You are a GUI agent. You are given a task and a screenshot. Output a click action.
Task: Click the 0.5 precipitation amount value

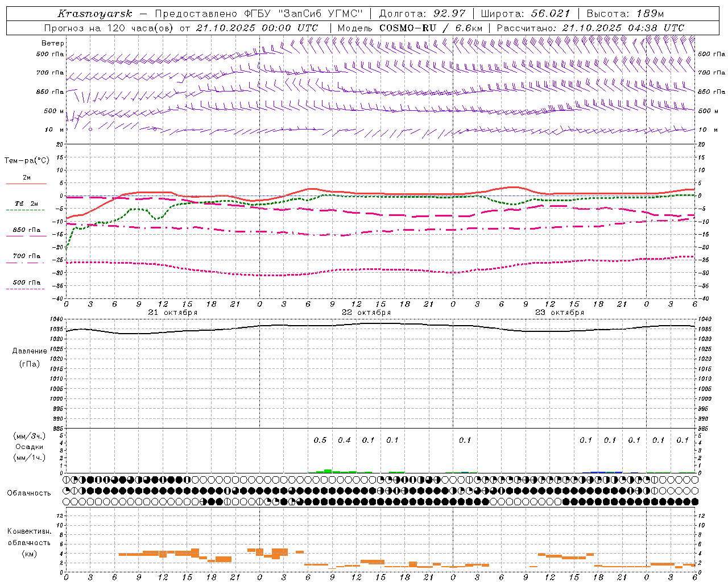click(320, 440)
